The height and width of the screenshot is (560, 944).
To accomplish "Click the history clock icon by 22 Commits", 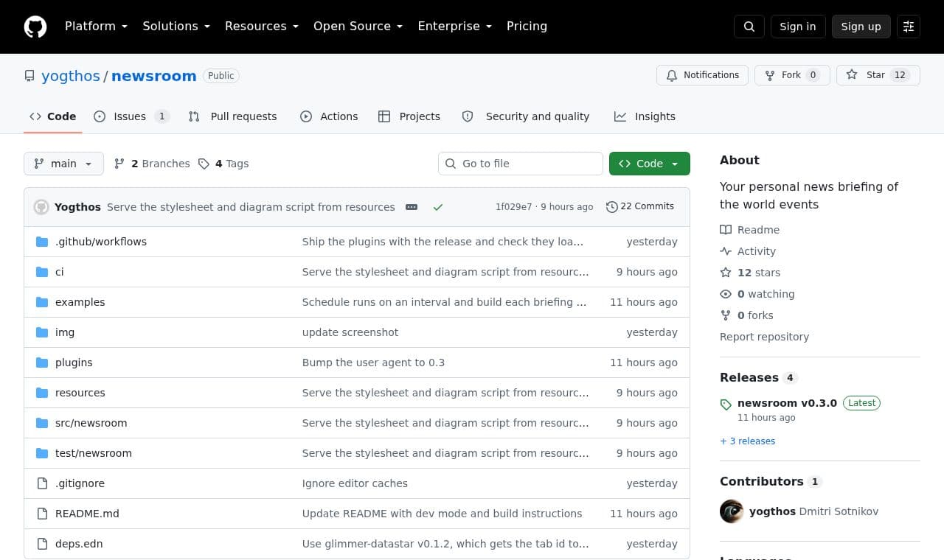I will 611,207.
